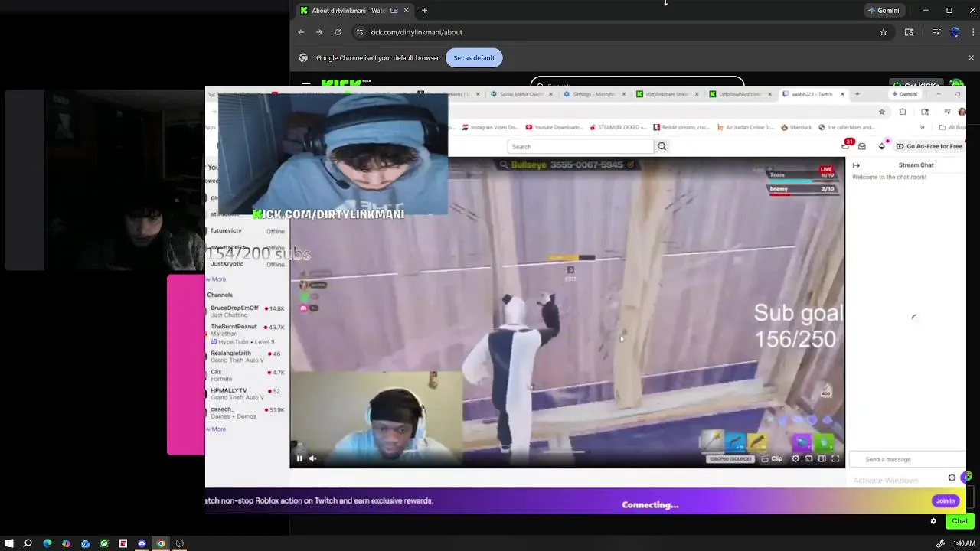Open settings gear next to Chat button
The height and width of the screenshot is (551, 980).
933,521
